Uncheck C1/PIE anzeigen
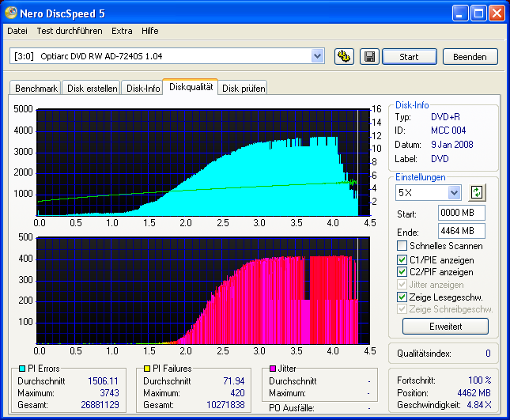 point(402,259)
